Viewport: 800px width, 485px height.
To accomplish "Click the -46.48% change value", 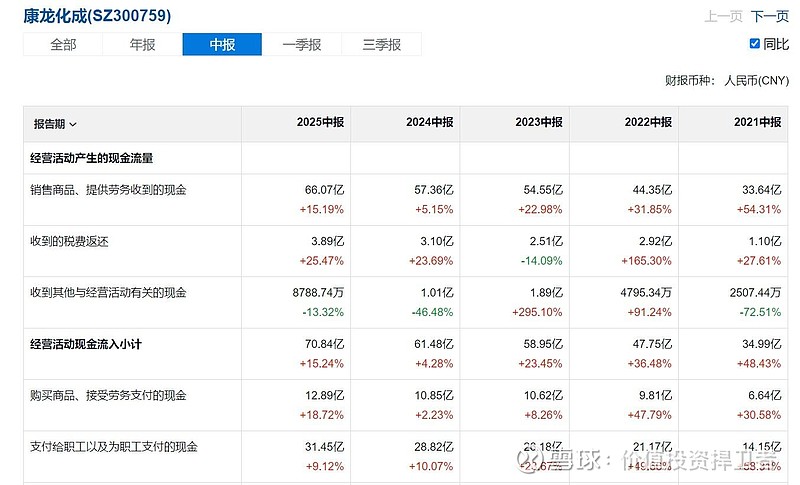I will click(x=432, y=312).
